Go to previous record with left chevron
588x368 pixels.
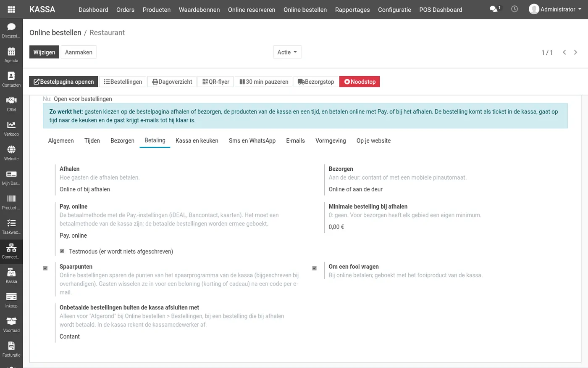click(x=564, y=52)
